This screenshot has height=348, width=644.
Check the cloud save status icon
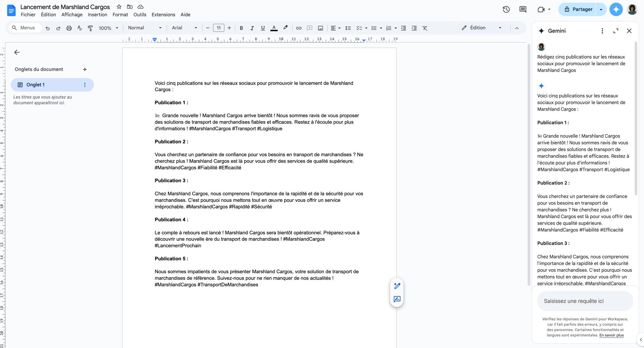[x=141, y=7]
